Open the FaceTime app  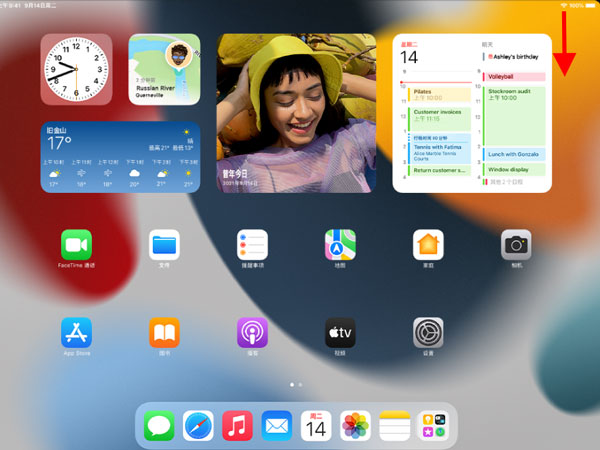point(76,244)
